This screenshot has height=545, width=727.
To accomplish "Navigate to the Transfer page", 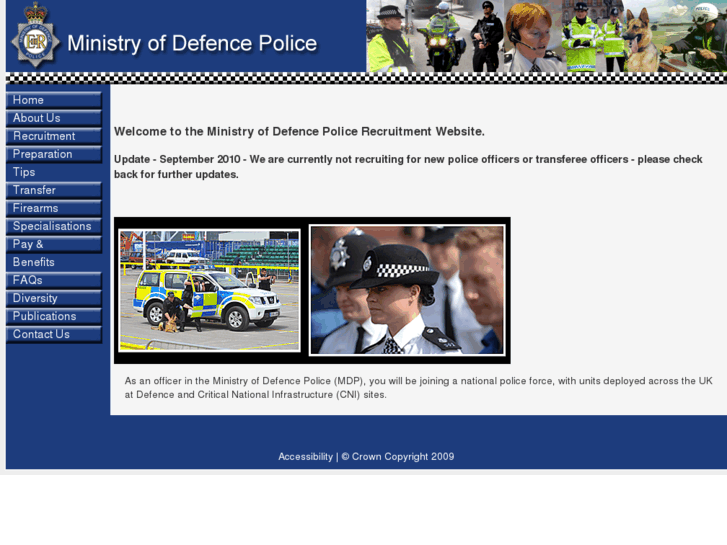I will [x=54, y=190].
